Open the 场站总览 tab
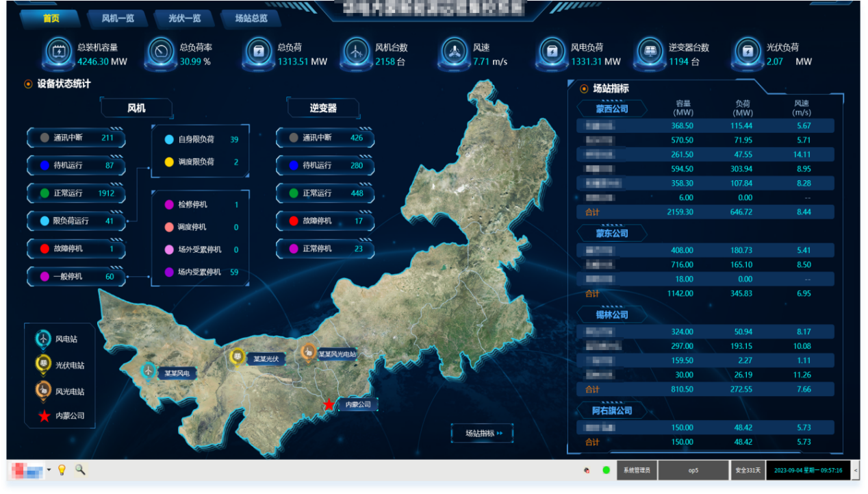This screenshot has width=868, height=494. [x=251, y=18]
